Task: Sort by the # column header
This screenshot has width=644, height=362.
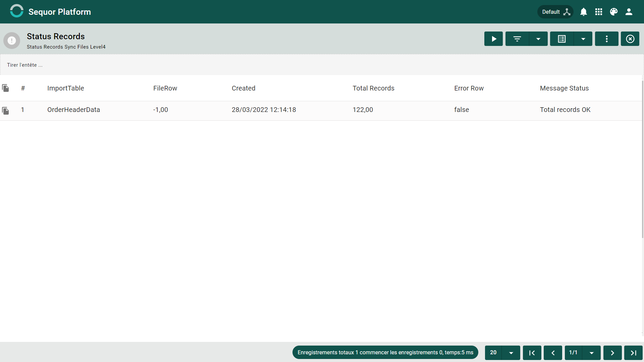Action: point(23,88)
